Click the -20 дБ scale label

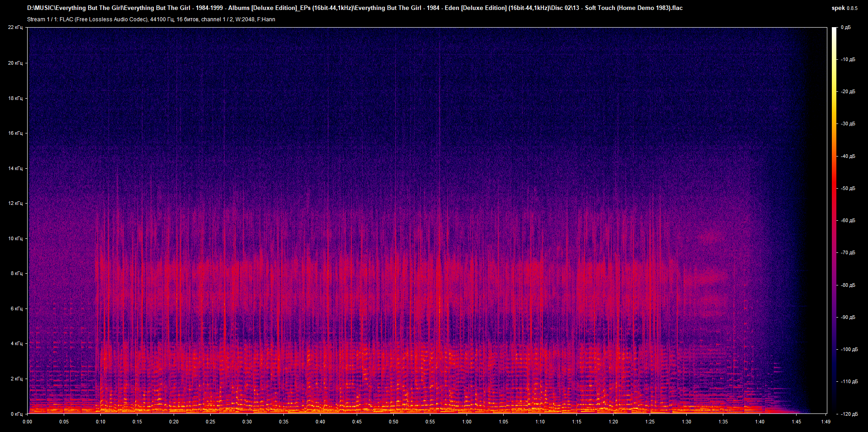(848, 92)
